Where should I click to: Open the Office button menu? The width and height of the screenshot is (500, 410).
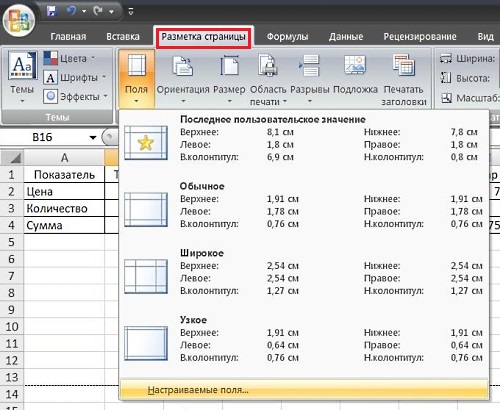(19, 20)
